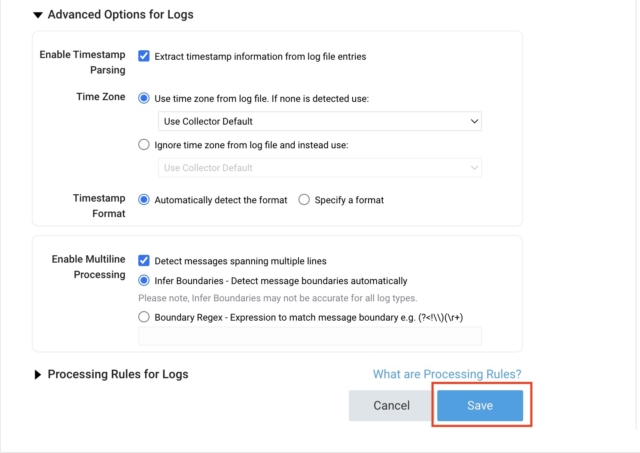Click chevron arrow of greyed-out time zone dropdown
This screenshot has width=640, height=453.
(x=474, y=168)
